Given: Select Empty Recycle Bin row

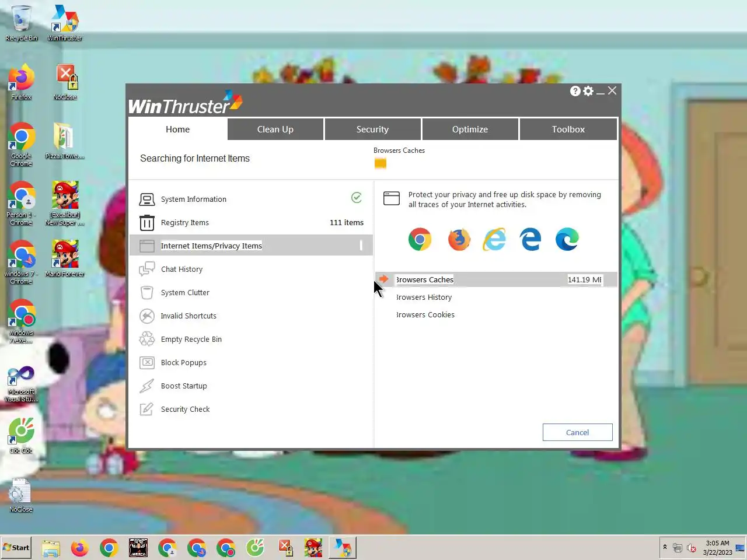Looking at the screenshot, I should [251, 339].
